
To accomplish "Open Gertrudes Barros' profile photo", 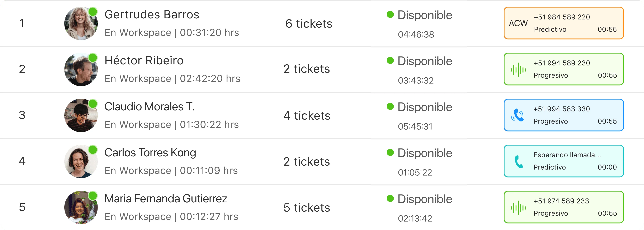I will tap(81, 24).
